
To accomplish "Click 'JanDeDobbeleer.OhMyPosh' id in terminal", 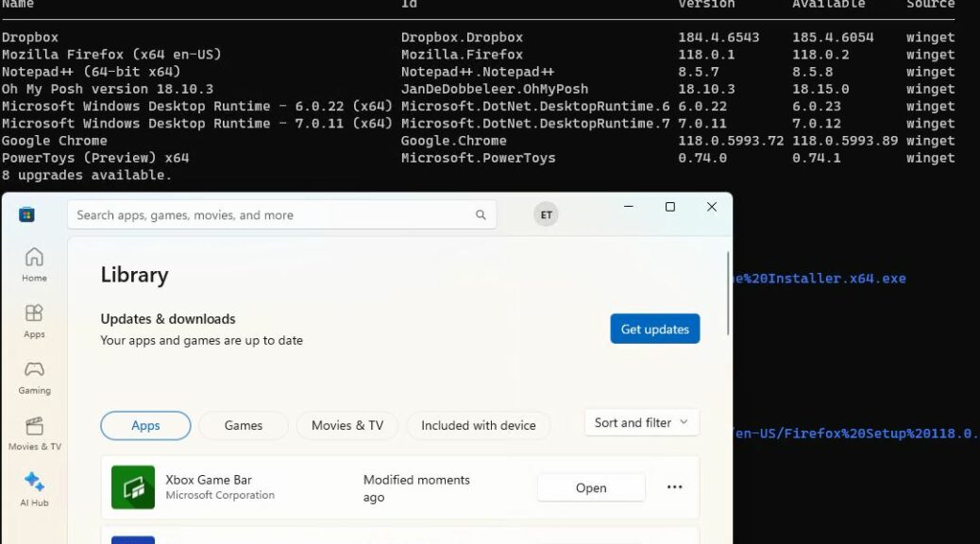I will [495, 89].
